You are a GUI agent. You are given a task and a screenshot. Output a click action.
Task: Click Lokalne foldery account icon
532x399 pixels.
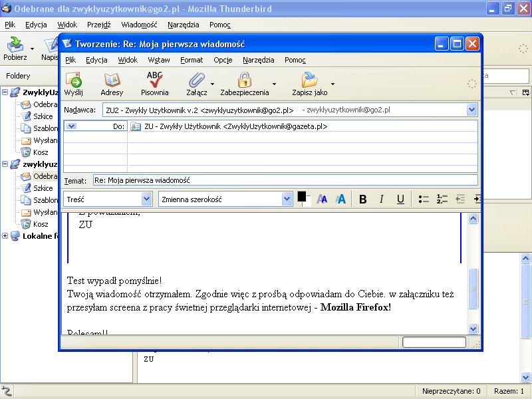15,236
